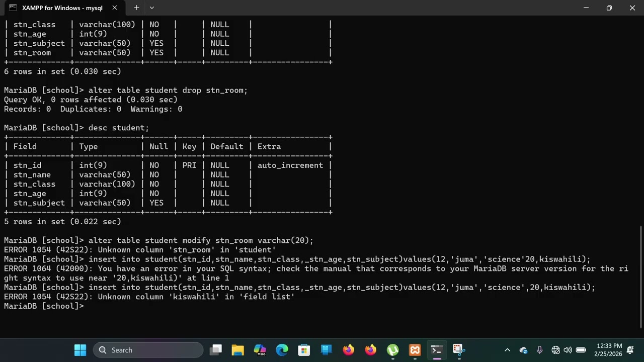Open Snipping Tool from taskbar
Viewport: 644px width, 362px height.
point(458,350)
